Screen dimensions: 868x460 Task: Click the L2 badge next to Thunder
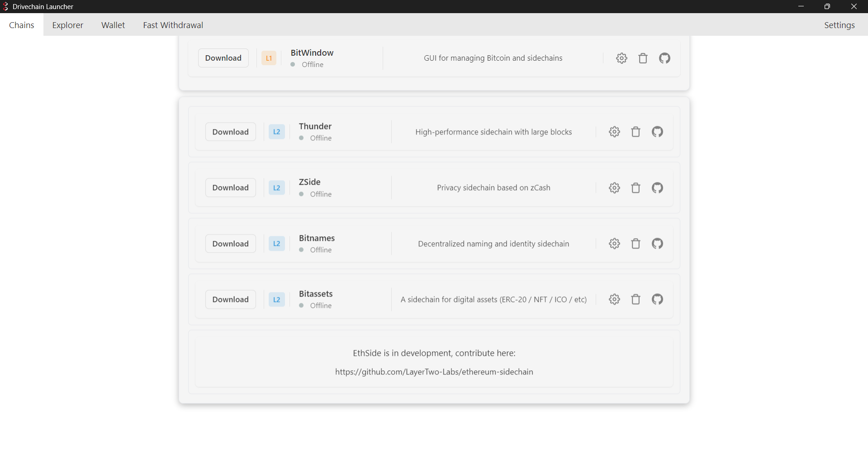[x=277, y=132]
